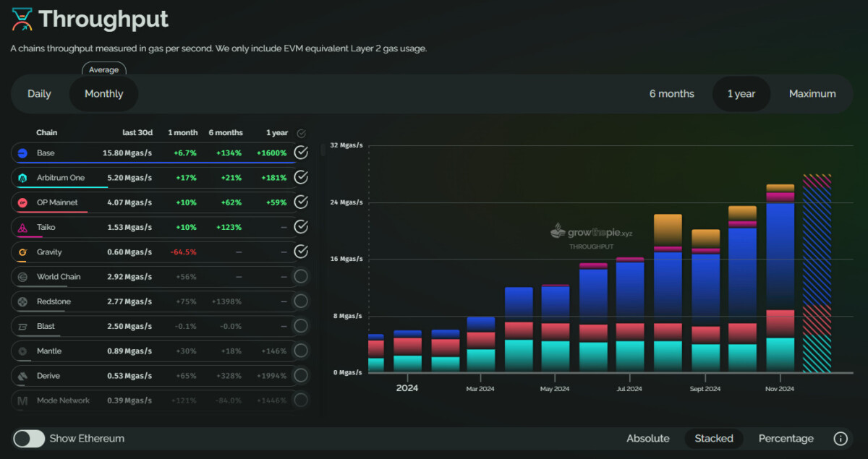
Task: Click the Base 15.80 Mgas/s value
Action: (x=127, y=153)
